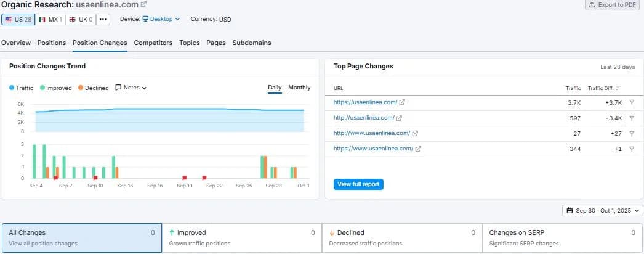
Task: Open https://usaenlinea.com/ link
Action: tap(365, 102)
